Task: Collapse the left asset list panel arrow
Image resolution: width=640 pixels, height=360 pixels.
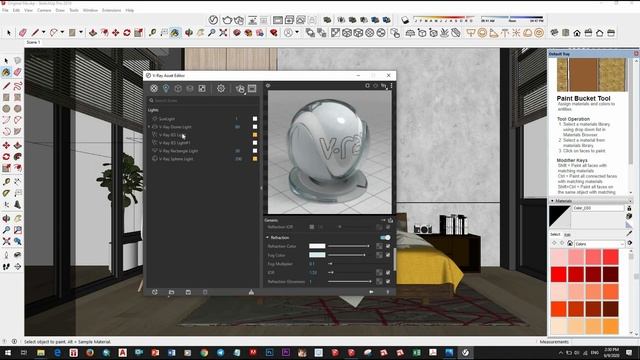Action: (144, 188)
